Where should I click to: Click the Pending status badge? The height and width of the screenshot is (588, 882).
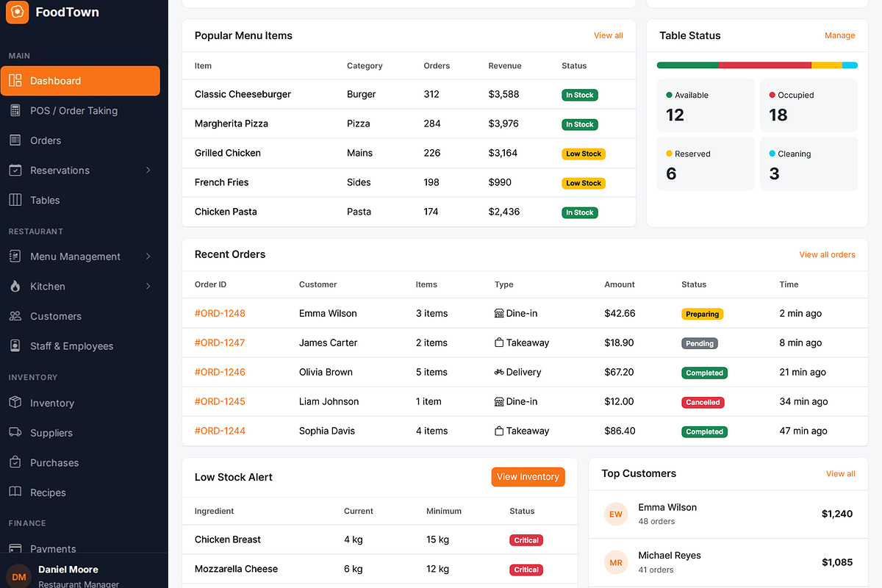click(x=699, y=343)
